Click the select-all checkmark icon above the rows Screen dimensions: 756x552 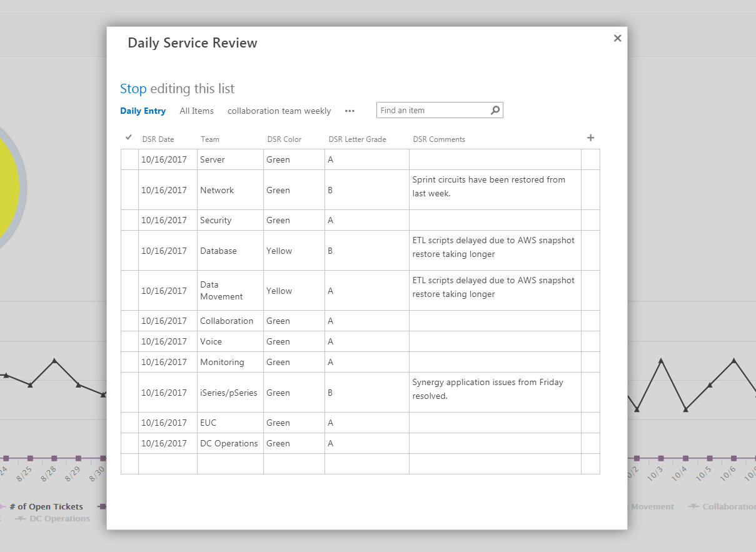point(129,137)
